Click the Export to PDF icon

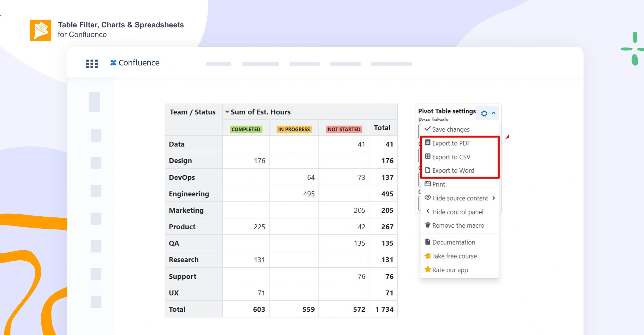point(428,143)
